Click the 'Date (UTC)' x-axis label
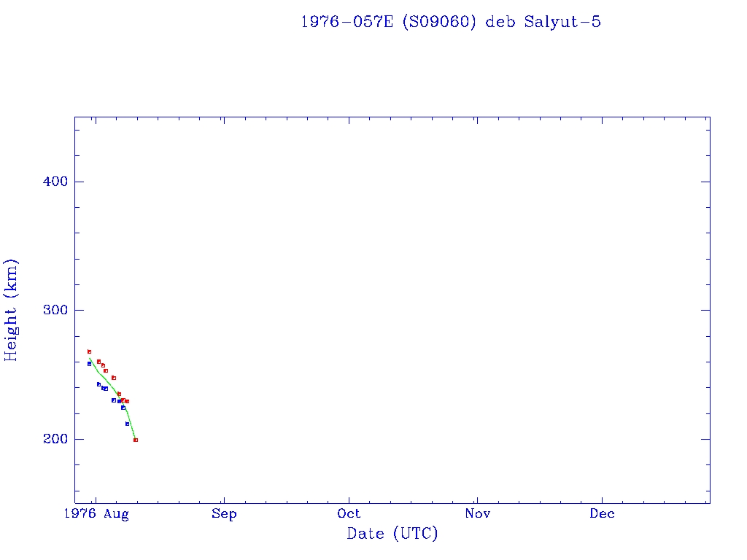 [x=392, y=534]
